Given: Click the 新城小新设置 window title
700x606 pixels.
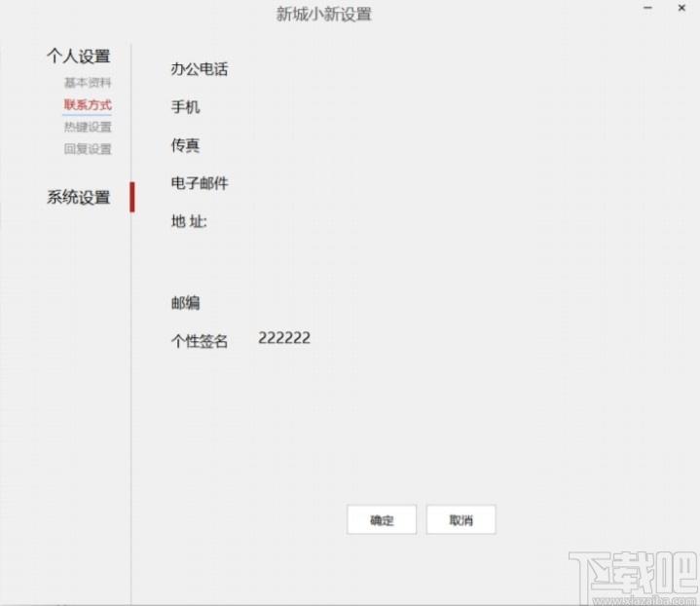Looking at the screenshot, I should [x=323, y=15].
